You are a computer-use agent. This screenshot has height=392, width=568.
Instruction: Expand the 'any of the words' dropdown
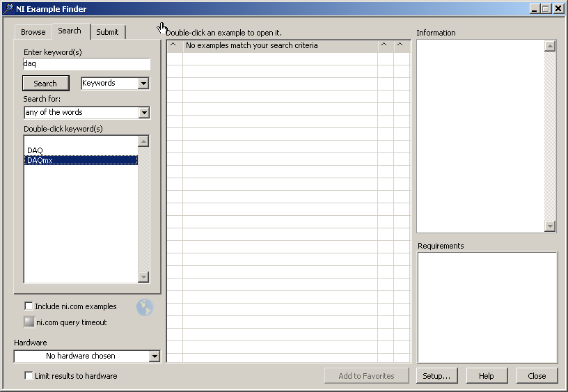coord(144,113)
